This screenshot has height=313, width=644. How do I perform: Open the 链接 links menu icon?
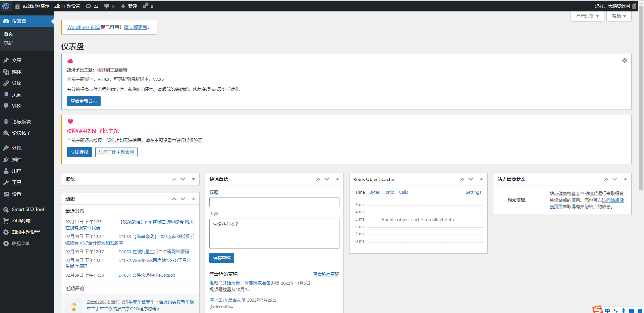coord(6,83)
